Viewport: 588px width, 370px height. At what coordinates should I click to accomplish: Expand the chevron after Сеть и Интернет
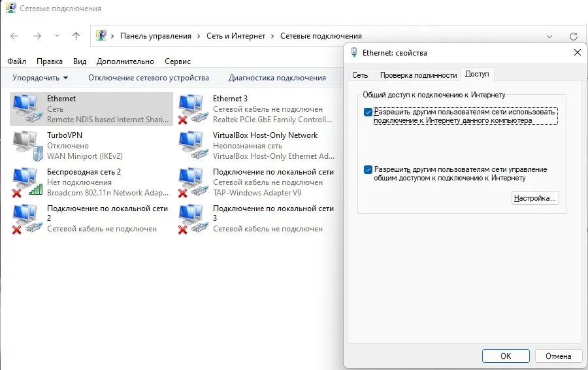272,36
